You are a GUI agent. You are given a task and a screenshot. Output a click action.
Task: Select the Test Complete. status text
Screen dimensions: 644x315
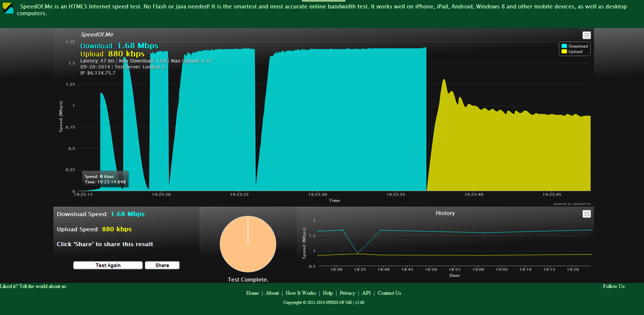coord(248,280)
